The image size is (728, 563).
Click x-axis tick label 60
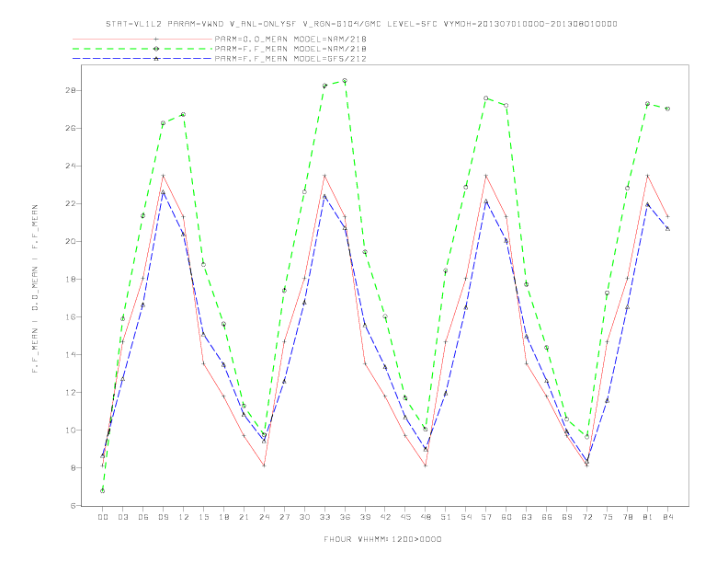(x=506, y=517)
